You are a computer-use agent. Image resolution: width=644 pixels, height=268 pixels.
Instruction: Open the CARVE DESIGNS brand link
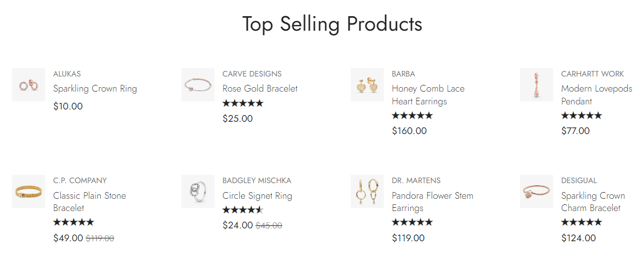coord(252,74)
